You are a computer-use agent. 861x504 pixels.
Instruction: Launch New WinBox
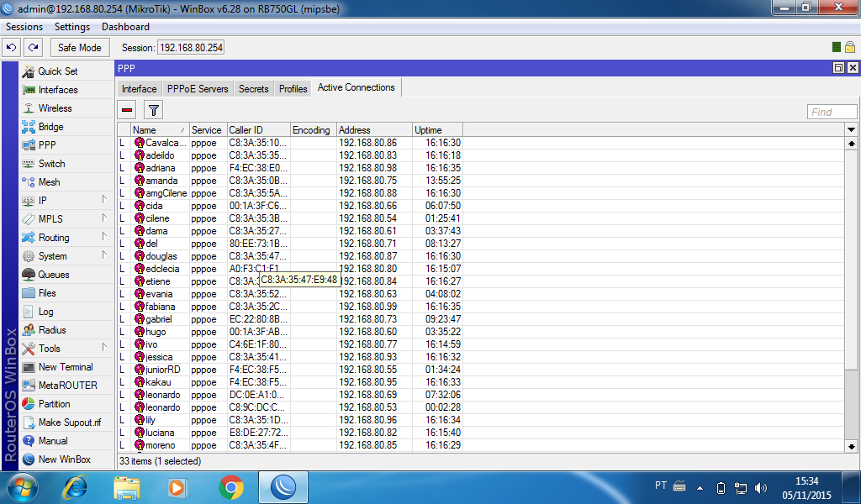[x=66, y=459]
